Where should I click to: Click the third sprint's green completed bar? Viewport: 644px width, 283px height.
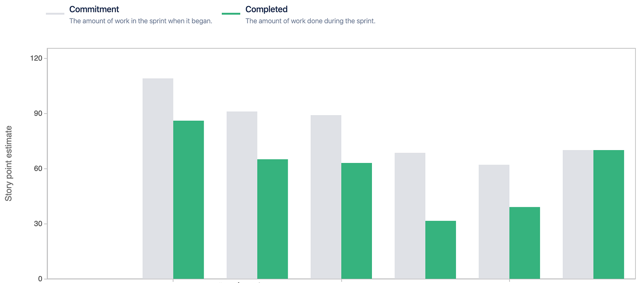357,221
